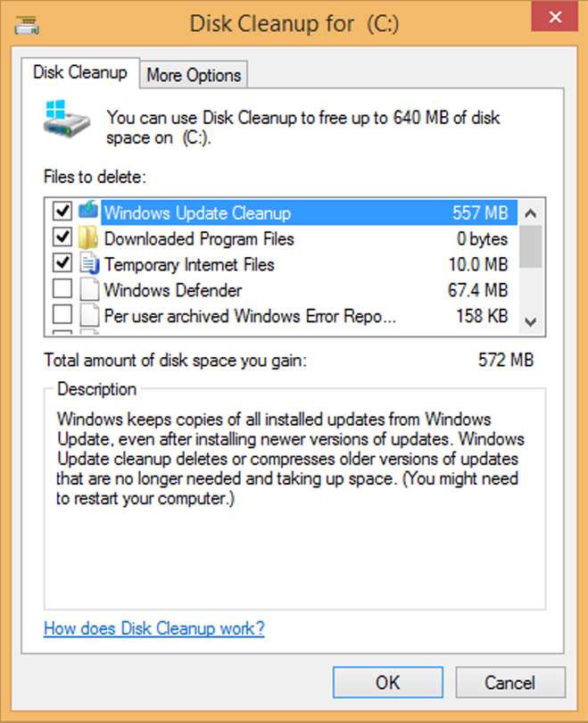Click the Downloaded Program Files folder icon
The image size is (588, 723).
(88, 237)
